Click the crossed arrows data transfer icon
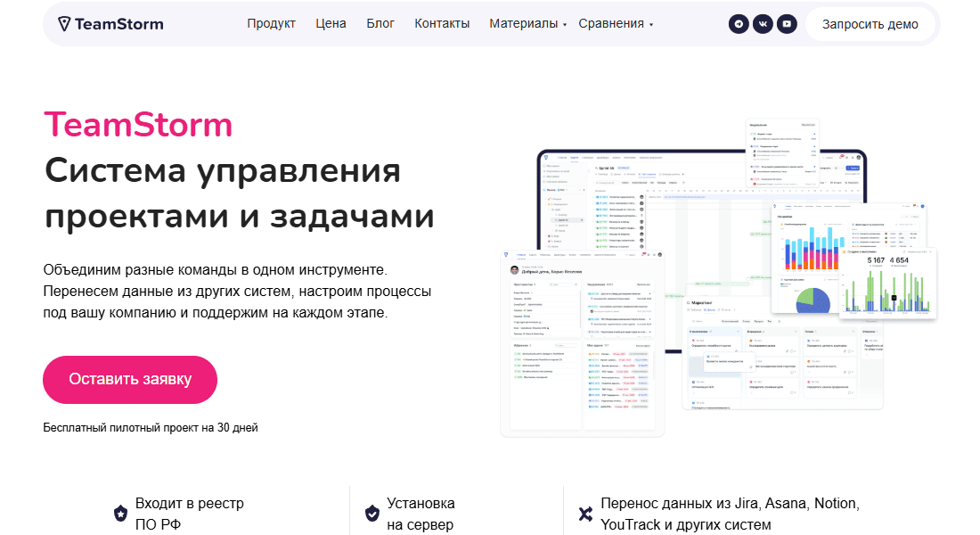 coord(585,514)
